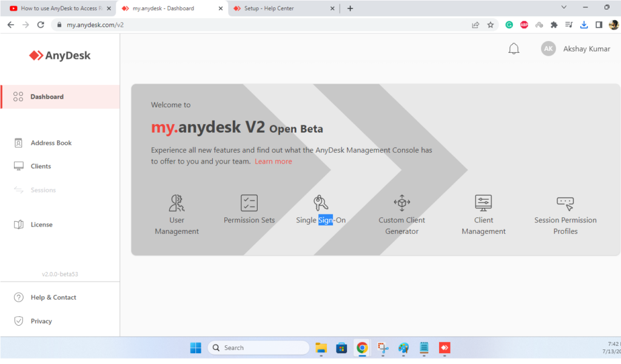Click the User Management label
Screen dimensions: 621x364
coord(176,225)
